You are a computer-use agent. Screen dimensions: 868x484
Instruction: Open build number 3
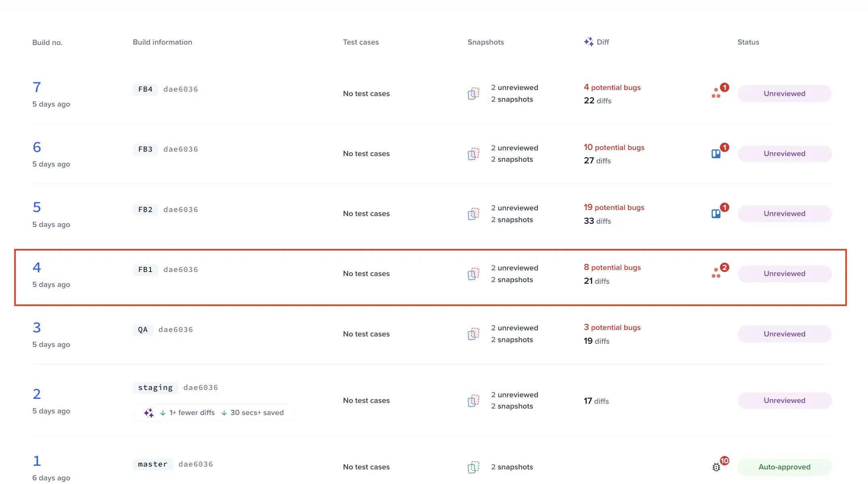pyautogui.click(x=37, y=328)
